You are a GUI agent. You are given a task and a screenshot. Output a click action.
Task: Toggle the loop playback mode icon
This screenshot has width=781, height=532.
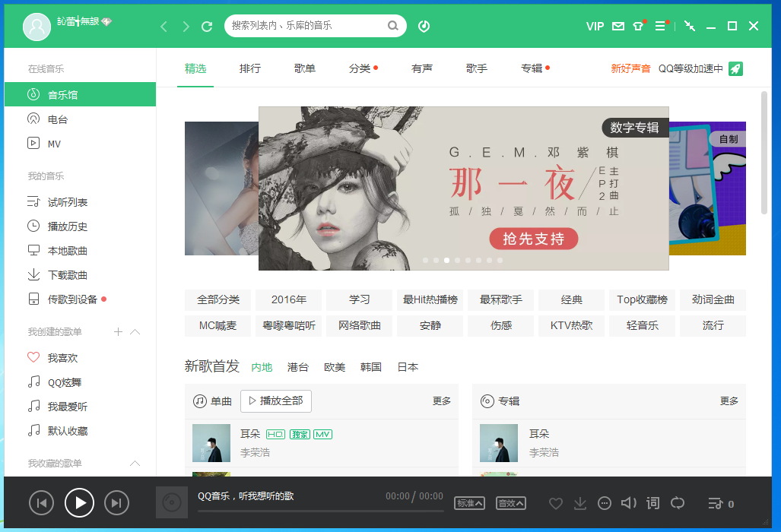point(678,503)
